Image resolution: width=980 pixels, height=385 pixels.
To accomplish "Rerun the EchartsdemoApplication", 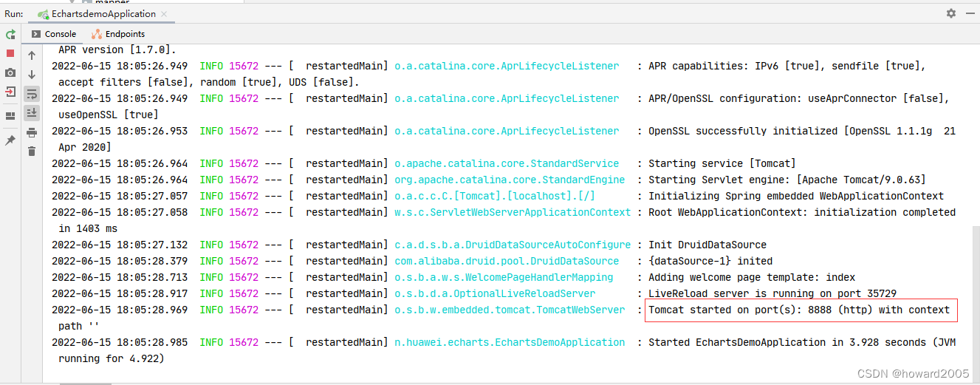I will point(10,35).
